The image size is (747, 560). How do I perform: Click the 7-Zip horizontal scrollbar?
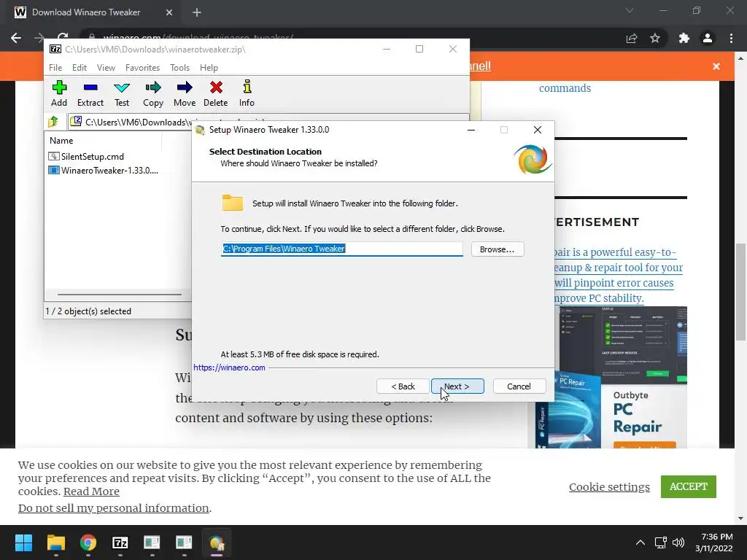click(120, 295)
